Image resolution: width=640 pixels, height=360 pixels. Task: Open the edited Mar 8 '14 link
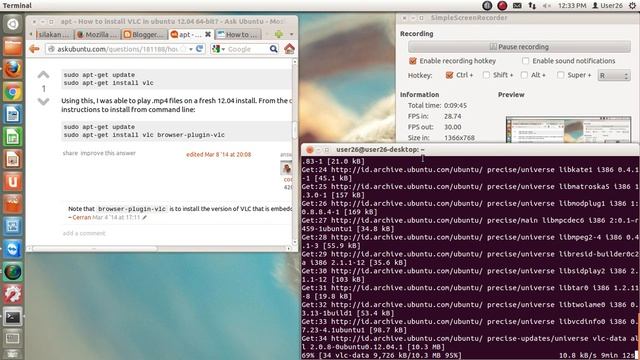coord(218,154)
